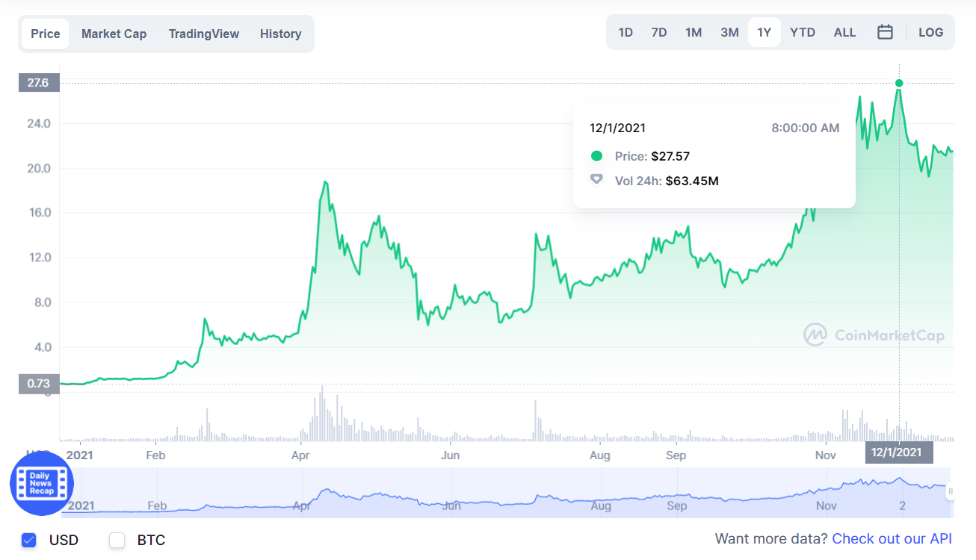Select the 3M time range
976x560 pixels.
[729, 32]
